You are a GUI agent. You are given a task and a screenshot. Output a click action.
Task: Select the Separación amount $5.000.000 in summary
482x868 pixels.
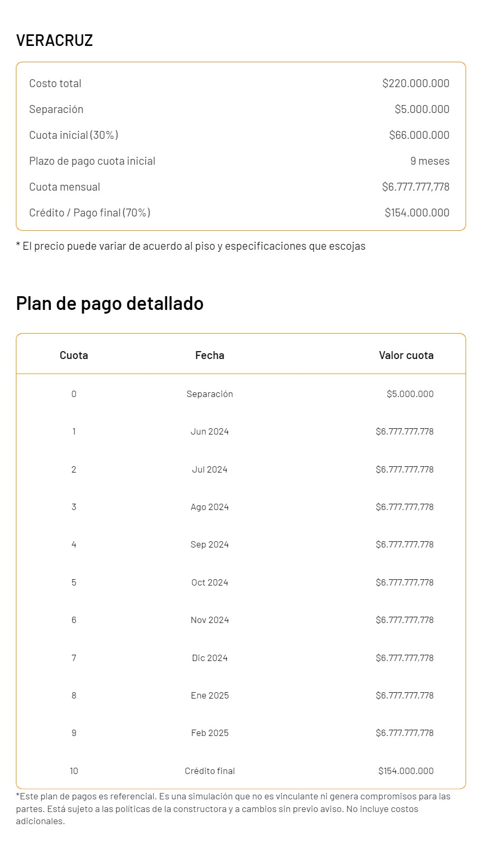point(422,109)
